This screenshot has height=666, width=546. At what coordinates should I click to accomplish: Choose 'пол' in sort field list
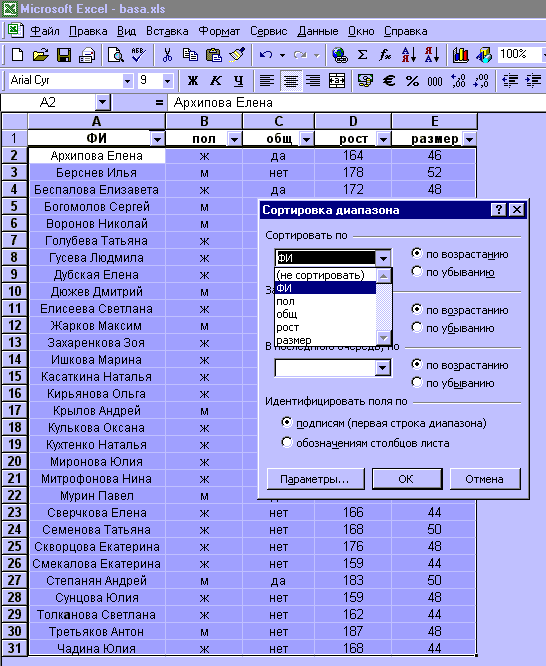[x=325, y=301]
